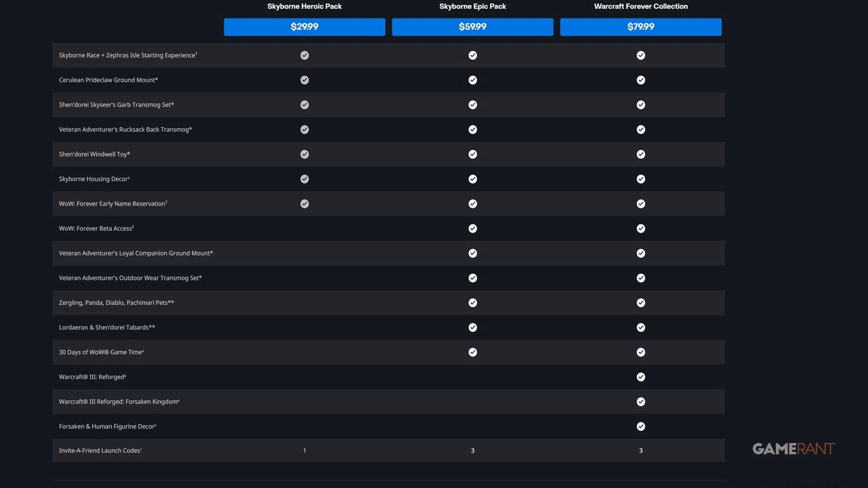
Task: Select the "Warcraft III: Reforged" row label
Action: point(93,377)
